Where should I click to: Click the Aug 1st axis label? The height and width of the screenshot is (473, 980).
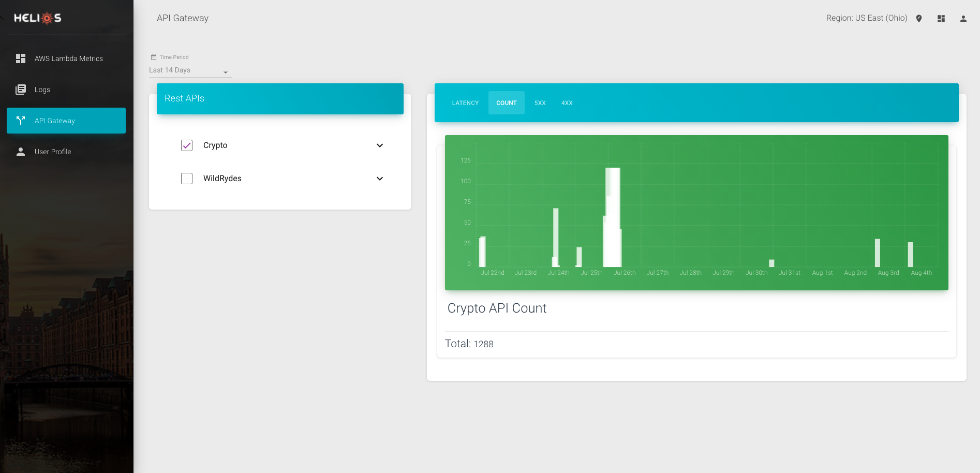(x=823, y=273)
